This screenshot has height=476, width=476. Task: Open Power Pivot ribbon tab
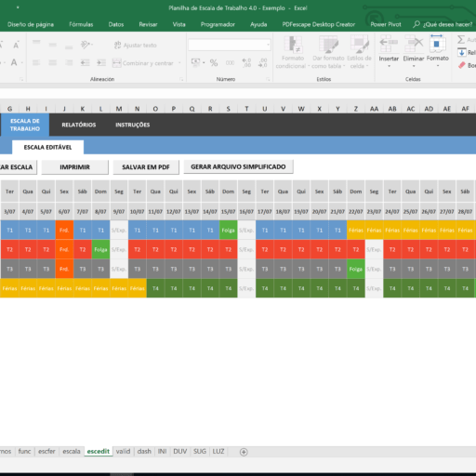coord(386,24)
